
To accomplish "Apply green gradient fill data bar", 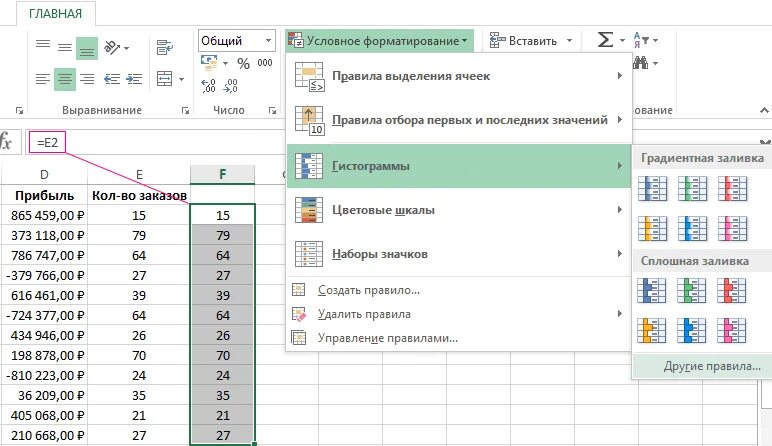I will pos(692,189).
